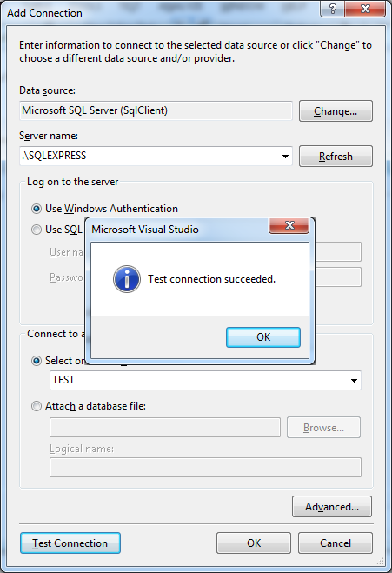Click the Logical name input field
The width and height of the screenshot is (392, 573).
(x=205, y=468)
